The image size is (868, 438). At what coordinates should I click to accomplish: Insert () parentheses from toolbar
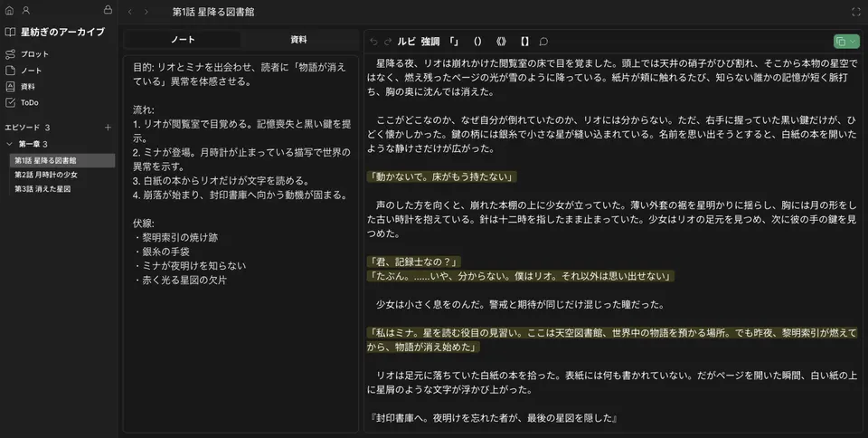click(x=477, y=42)
